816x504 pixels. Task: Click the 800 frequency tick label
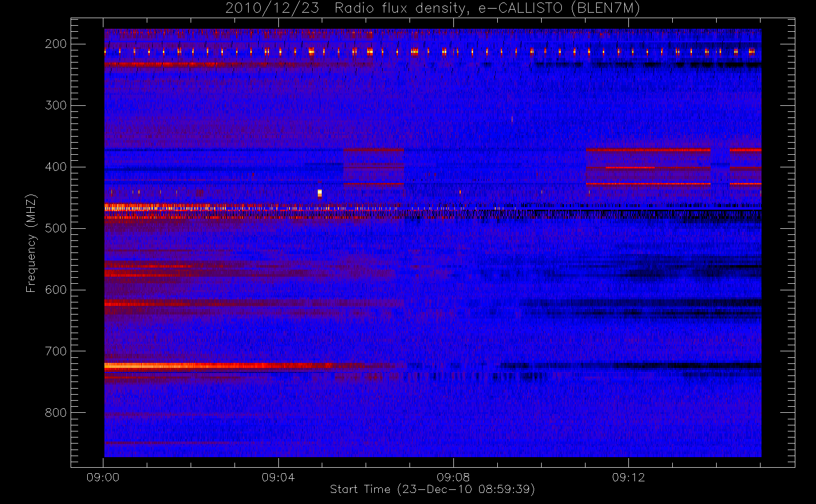click(x=55, y=413)
